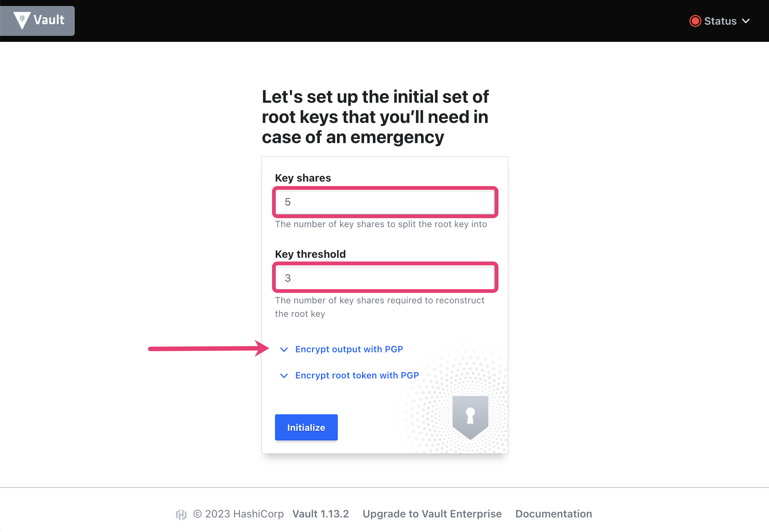
Task: Click the chevron beside Encrypt output with PGP
Action: (x=284, y=350)
